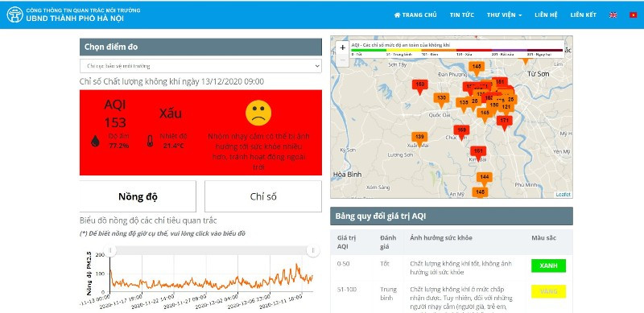Click the Chọn điểm đo header

click(x=200, y=47)
